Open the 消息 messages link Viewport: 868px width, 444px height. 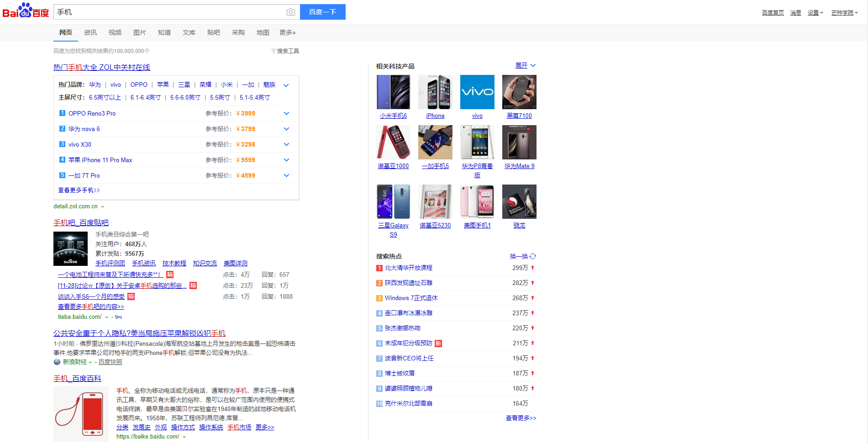tap(796, 13)
